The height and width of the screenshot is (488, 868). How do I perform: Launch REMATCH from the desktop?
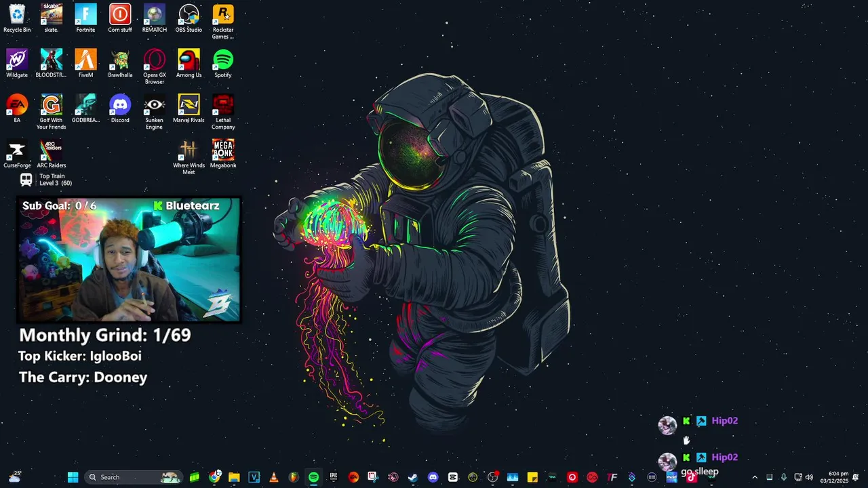pos(155,18)
